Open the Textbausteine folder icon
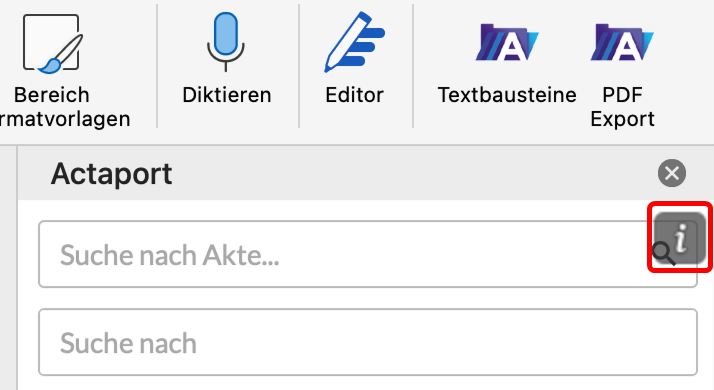The width and height of the screenshot is (714, 390). point(507,42)
